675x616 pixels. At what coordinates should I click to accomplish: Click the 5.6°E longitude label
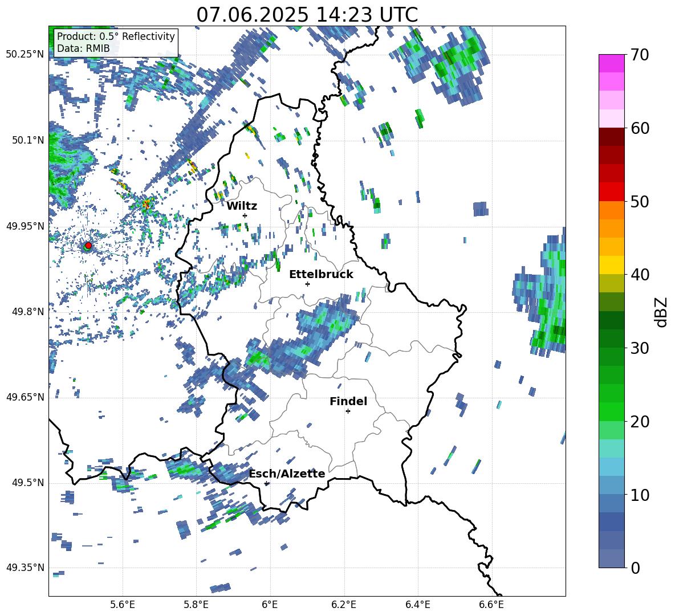tap(123, 605)
